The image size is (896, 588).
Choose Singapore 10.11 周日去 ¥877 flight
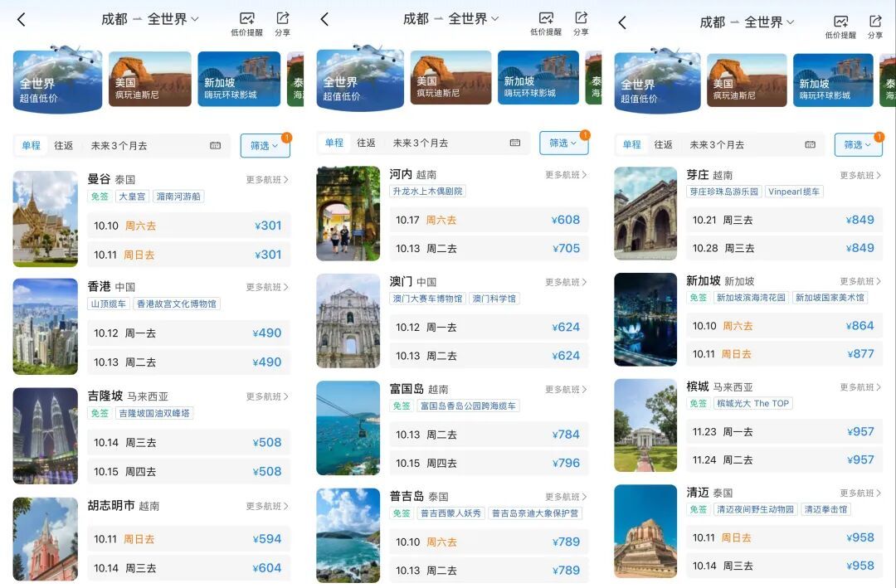pyautogui.click(x=784, y=354)
